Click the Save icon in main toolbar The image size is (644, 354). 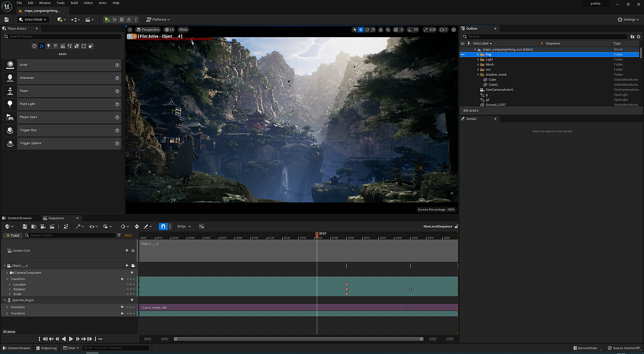pos(7,20)
